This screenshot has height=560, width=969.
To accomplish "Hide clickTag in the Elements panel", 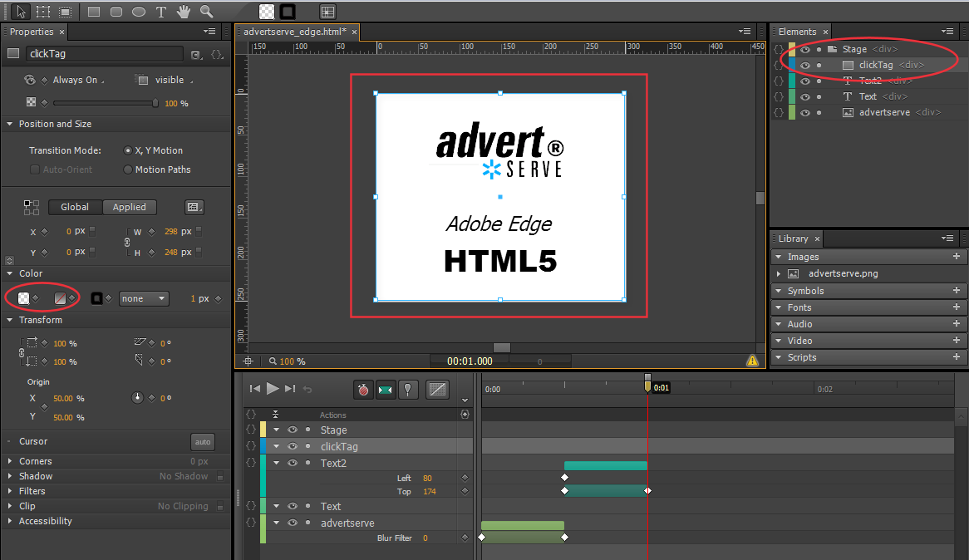I will click(804, 65).
